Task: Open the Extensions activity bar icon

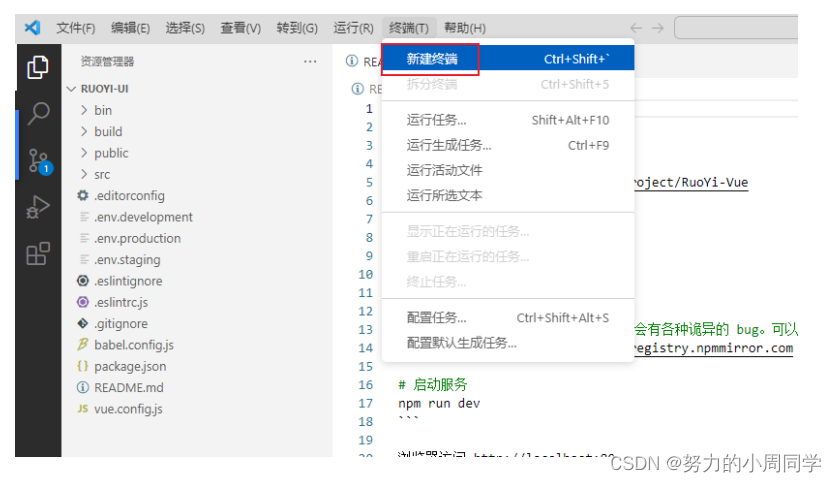Action: (x=38, y=254)
